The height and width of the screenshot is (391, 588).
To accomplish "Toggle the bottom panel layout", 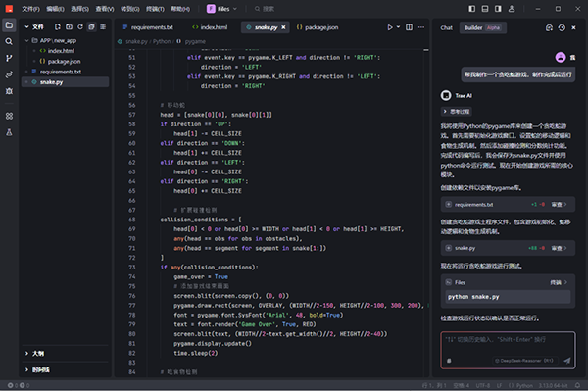I will [x=485, y=9].
